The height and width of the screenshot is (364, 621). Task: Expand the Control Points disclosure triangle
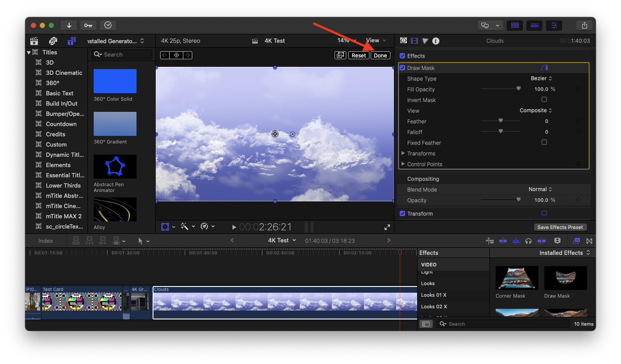pos(403,164)
